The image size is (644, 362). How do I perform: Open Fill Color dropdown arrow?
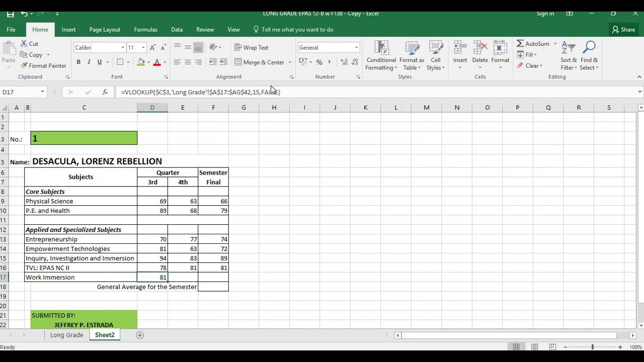(149, 62)
